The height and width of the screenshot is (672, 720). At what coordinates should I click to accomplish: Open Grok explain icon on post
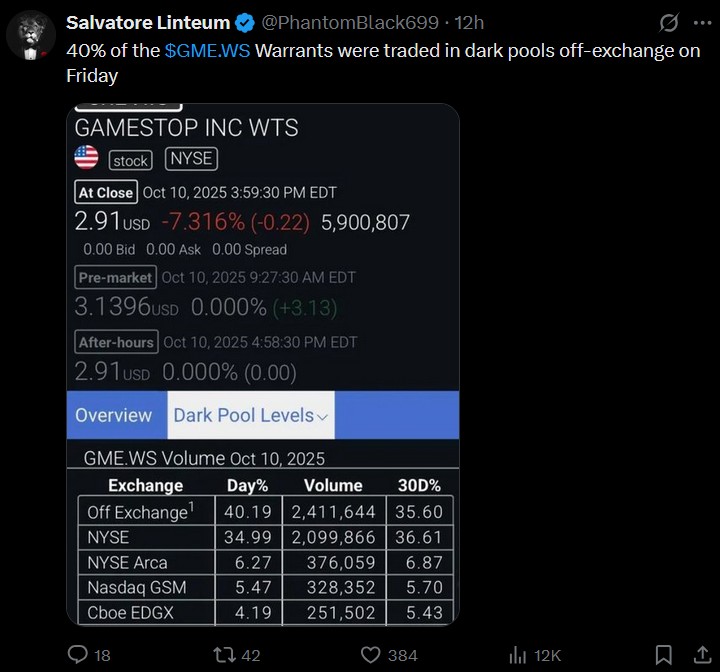click(669, 23)
